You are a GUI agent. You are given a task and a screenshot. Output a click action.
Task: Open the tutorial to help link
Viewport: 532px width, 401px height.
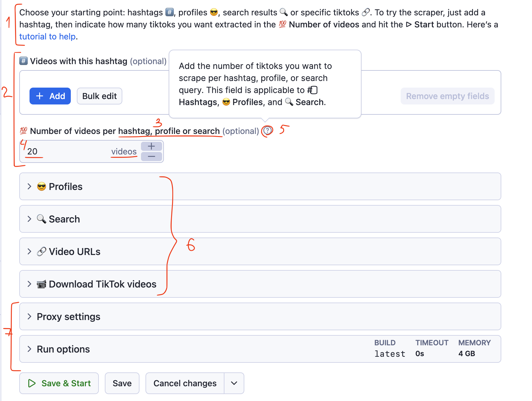click(x=47, y=37)
